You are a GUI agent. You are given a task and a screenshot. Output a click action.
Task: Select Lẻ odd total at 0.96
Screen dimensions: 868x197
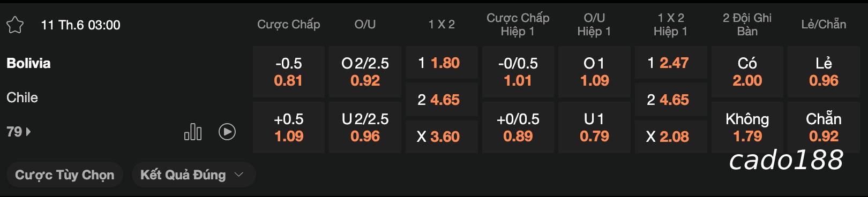(x=824, y=72)
